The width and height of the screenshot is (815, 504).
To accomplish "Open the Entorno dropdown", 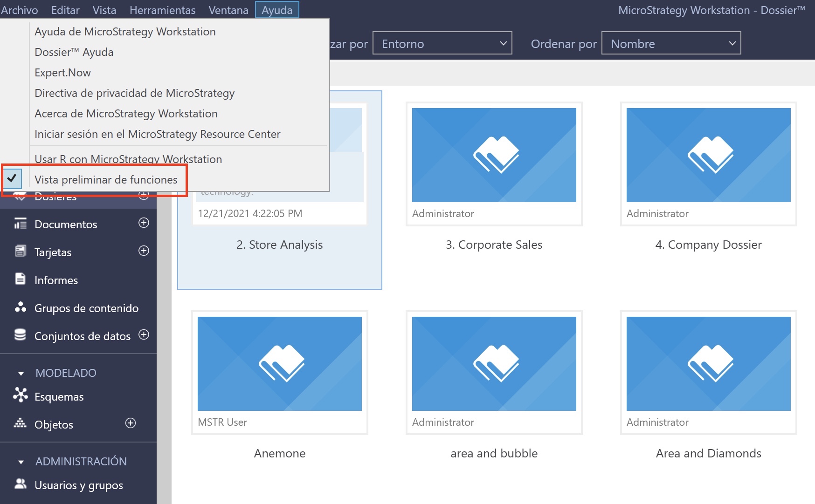I will point(442,43).
